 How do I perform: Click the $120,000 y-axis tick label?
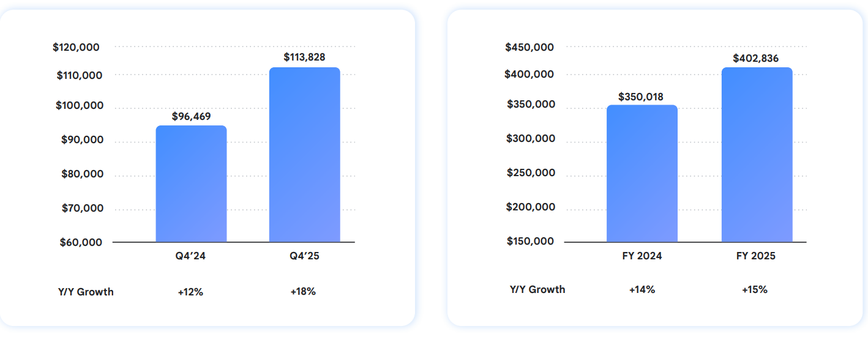[x=76, y=47]
